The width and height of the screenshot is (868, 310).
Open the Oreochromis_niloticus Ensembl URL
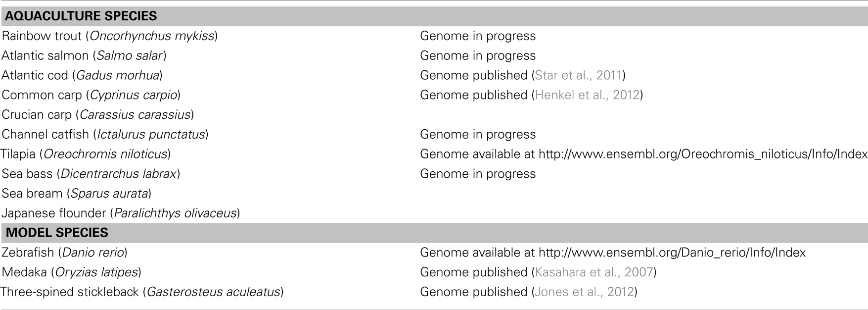pyautogui.click(x=703, y=155)
